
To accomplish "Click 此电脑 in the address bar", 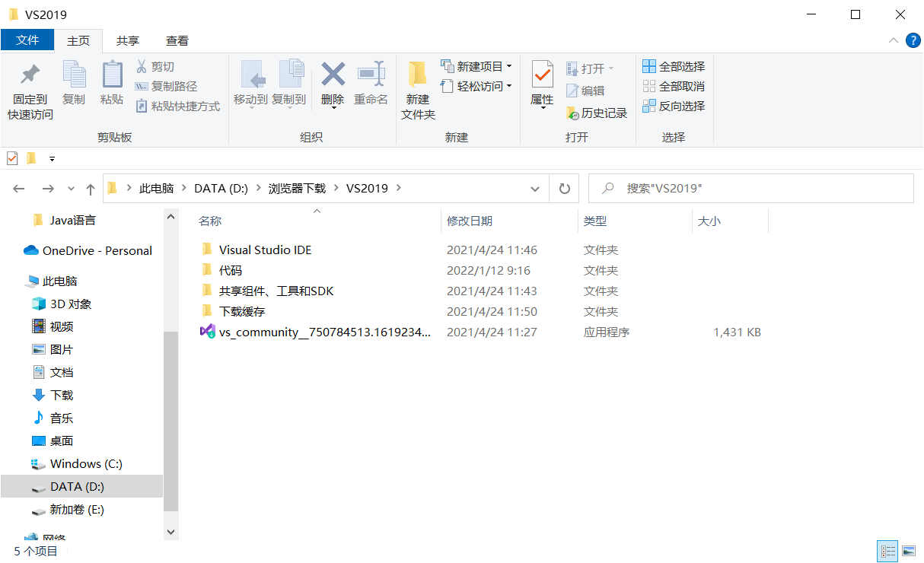I will click(156, 189).
